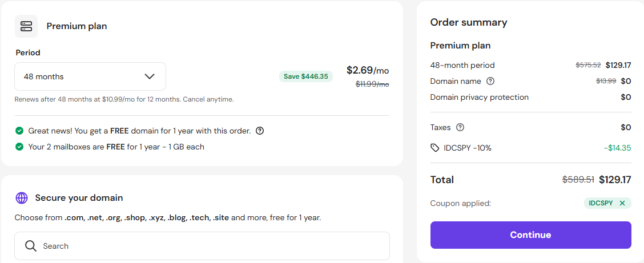Click the coupon tag icon beside IDCSPY -10%
The image size is (644, 263).
(x=435, y=148)
